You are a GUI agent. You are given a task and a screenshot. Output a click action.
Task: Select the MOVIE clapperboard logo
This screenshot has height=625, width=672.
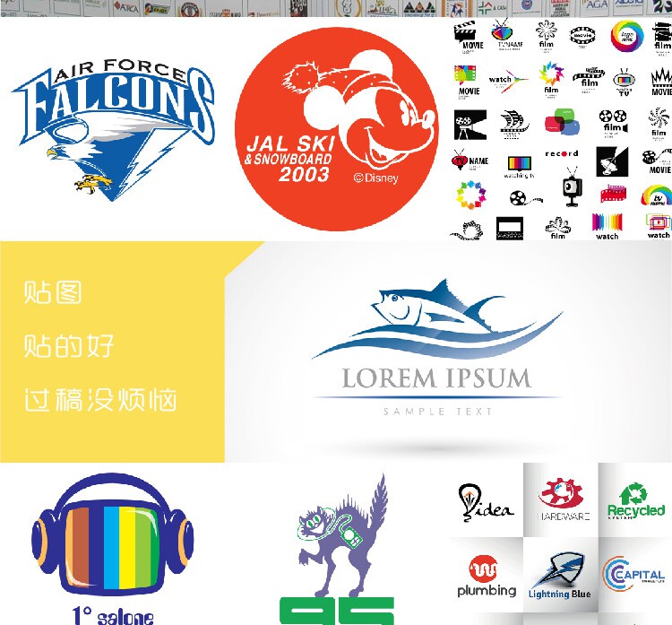[x=469, y=37]
